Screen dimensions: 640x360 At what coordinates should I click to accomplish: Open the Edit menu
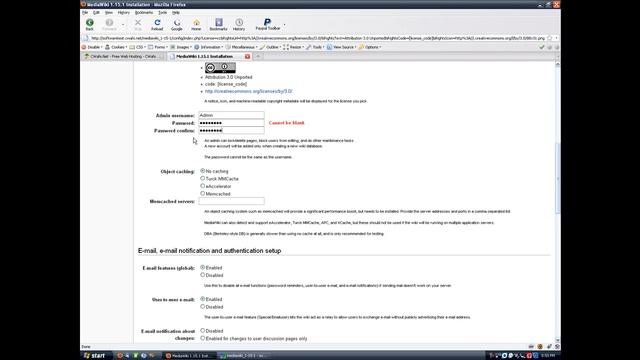(96, 13)
